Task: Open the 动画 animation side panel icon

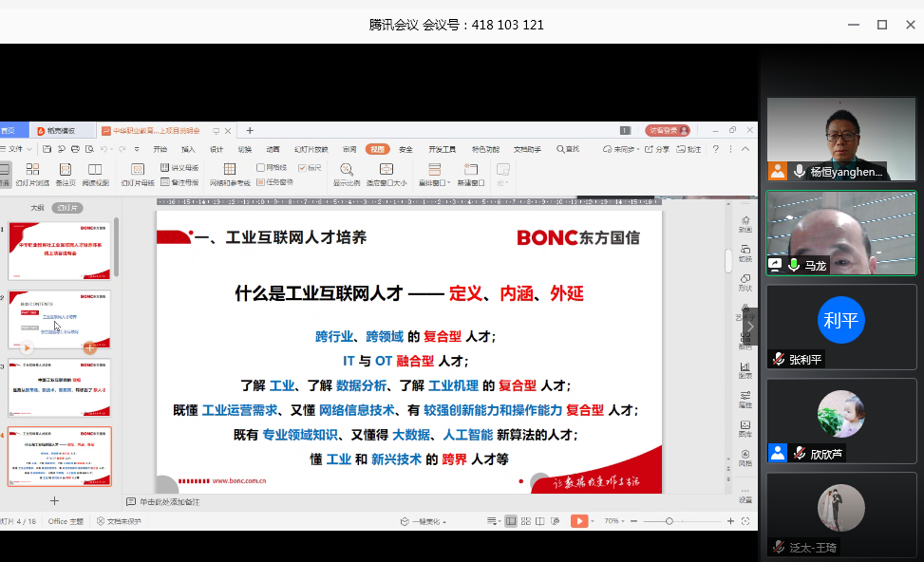Action: [745, 223]
